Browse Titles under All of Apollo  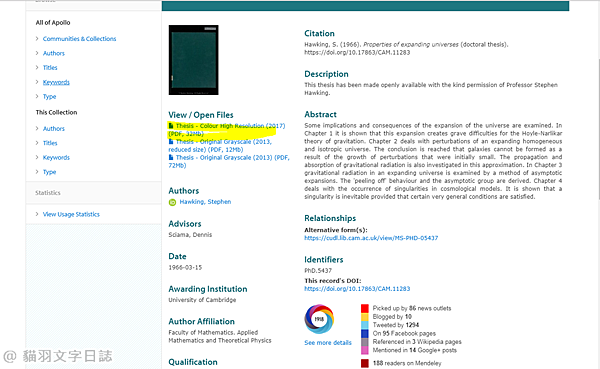tap(50, 68)
